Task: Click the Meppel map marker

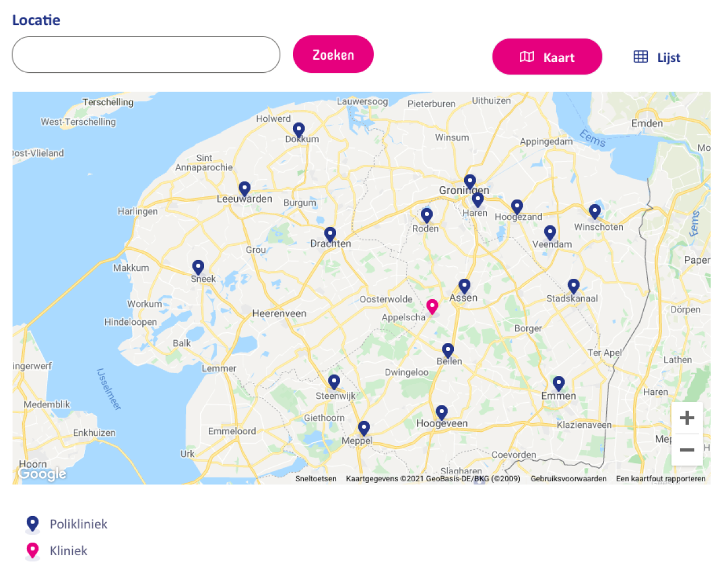Action: point(364,427)
